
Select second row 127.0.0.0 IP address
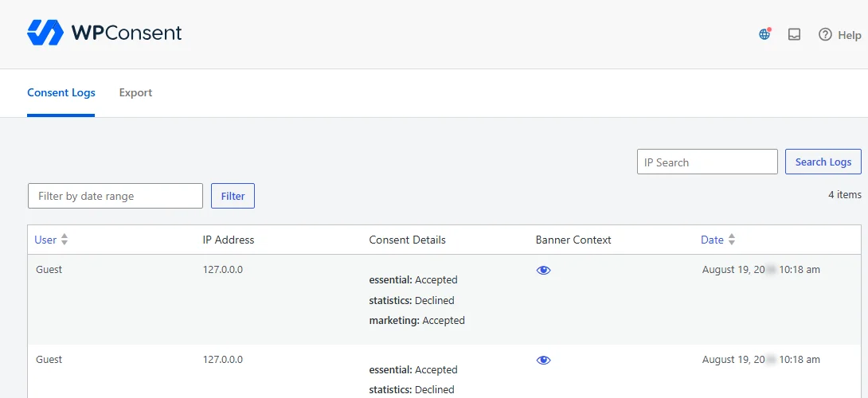click(x=222, y=359)
